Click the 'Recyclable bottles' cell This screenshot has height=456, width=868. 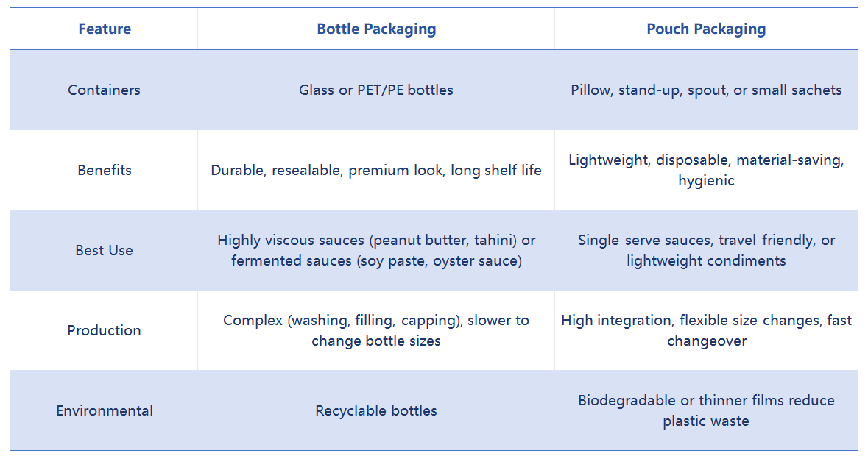coord(376,411)
